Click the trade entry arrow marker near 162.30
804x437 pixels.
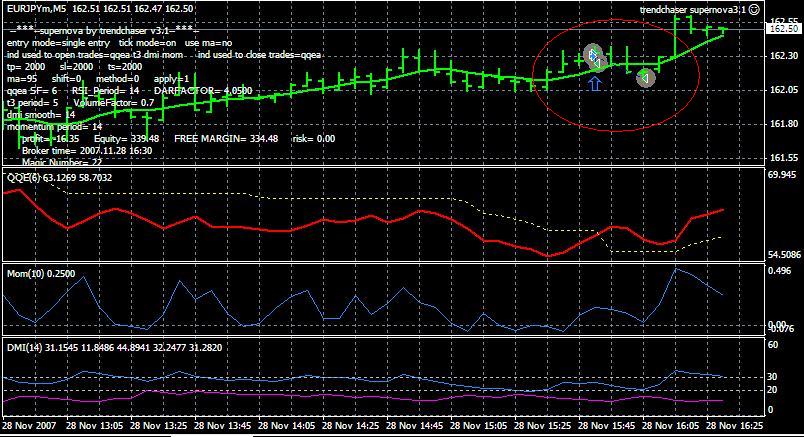click(593, 55)
